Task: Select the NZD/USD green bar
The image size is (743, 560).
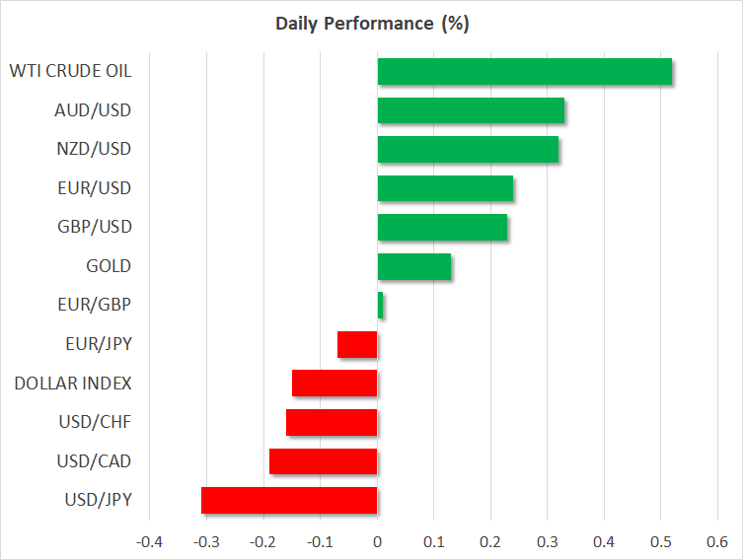Action: point(468,150)
